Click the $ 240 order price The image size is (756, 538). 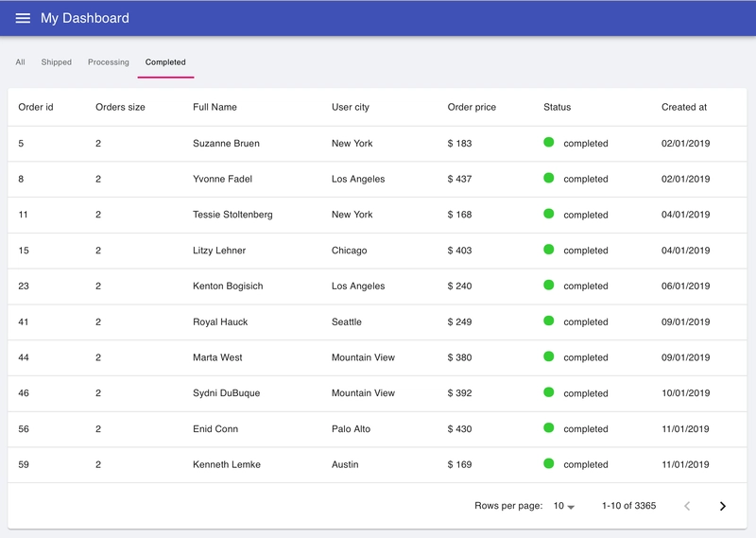(x=459, y=286)
